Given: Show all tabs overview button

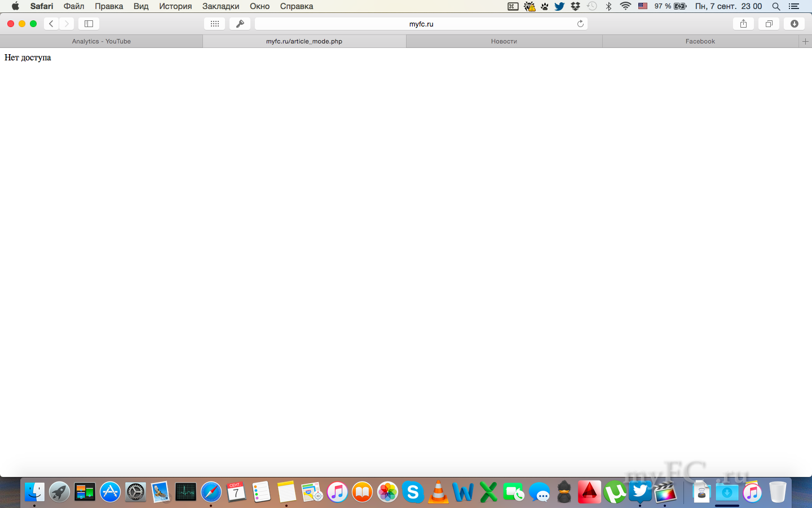Looking at the screenshot, I should tap(769, 24).
